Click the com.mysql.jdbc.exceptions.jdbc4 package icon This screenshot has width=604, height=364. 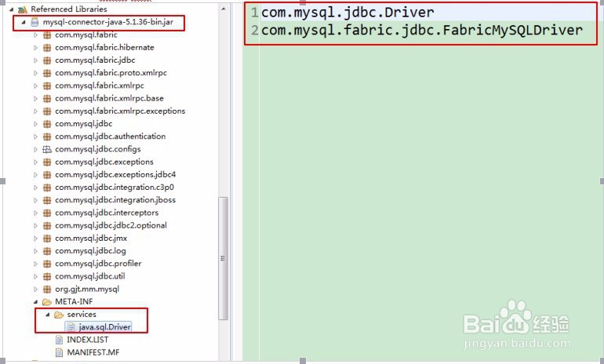[x=47, y=175]
